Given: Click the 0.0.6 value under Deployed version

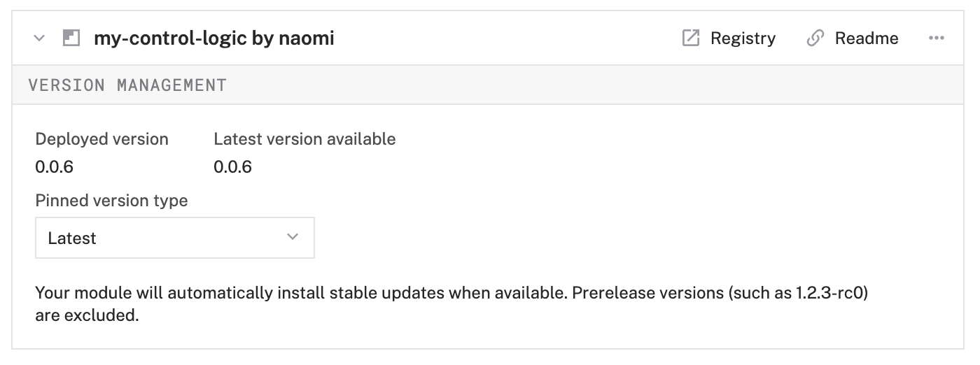Looking at the screenshot, I should (55, 167).
